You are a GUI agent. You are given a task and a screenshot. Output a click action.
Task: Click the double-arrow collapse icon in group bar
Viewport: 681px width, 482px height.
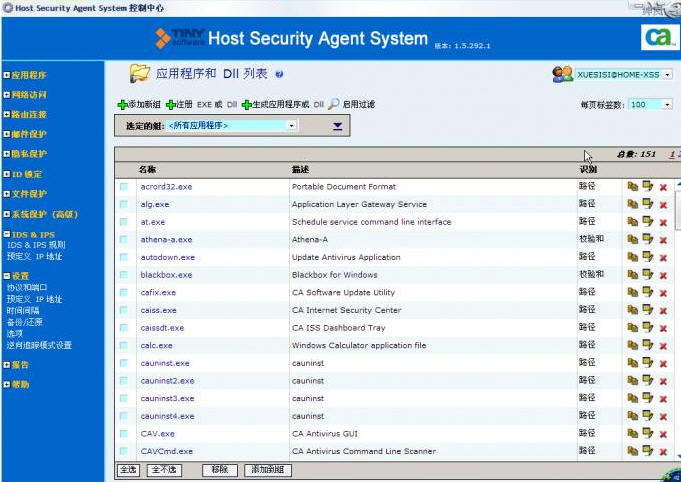337,126
